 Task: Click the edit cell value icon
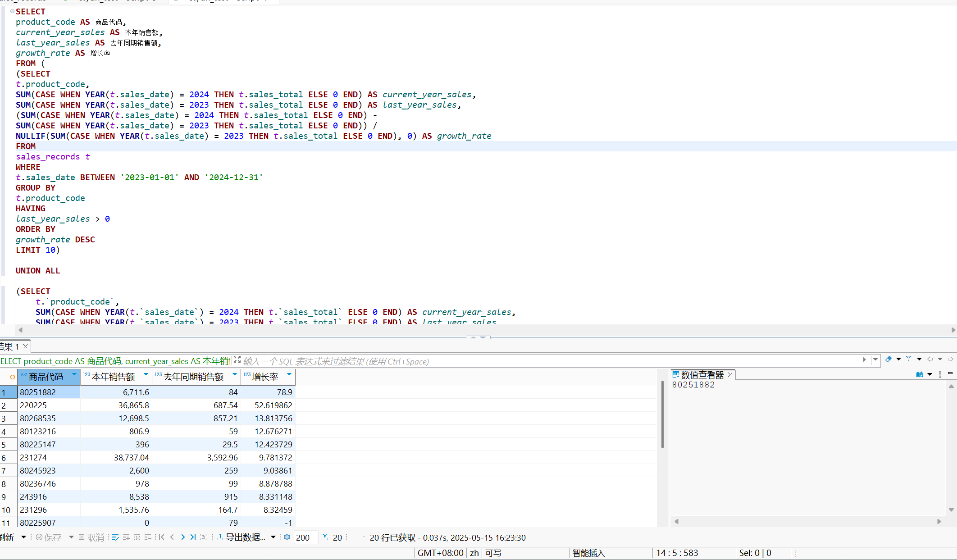pyautogui.click(x=115, y=537)
